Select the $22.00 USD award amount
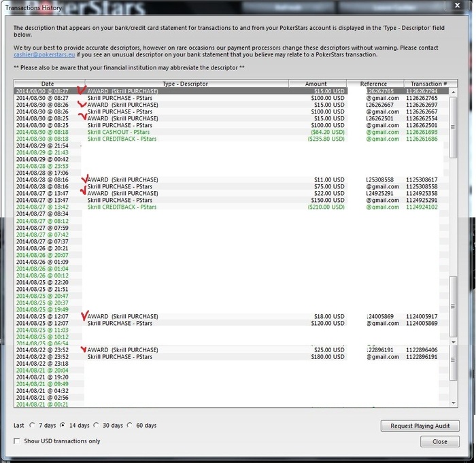Screen dimensions: 476x463 point(329,193)
